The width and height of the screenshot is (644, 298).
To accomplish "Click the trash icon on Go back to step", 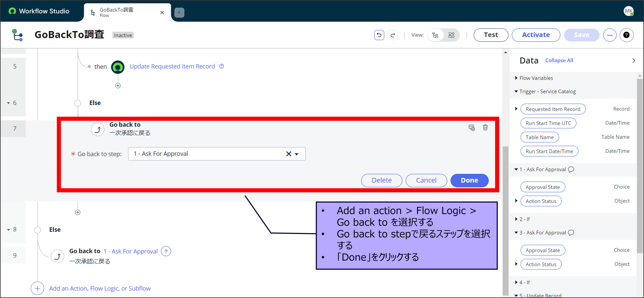I will click(485, 128).
